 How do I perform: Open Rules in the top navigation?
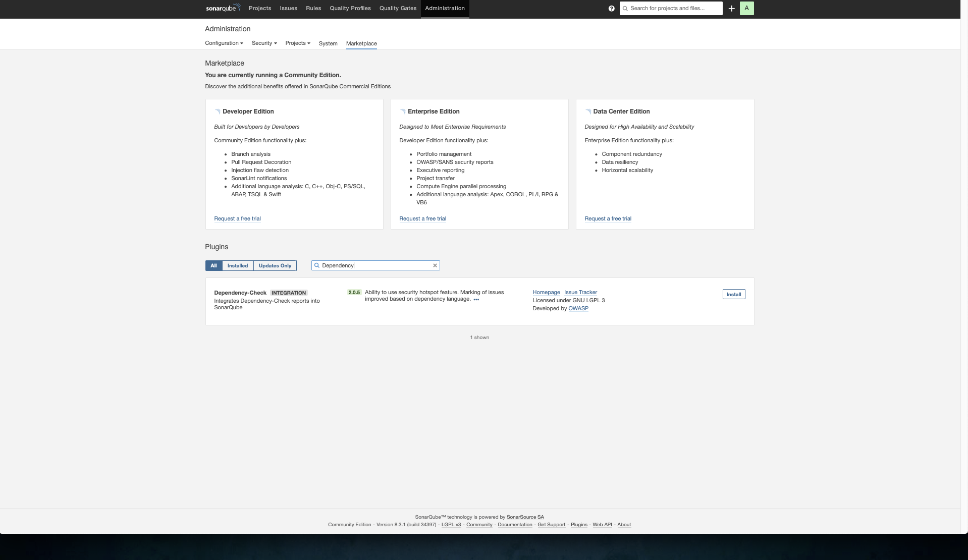[x=313, y=9]
